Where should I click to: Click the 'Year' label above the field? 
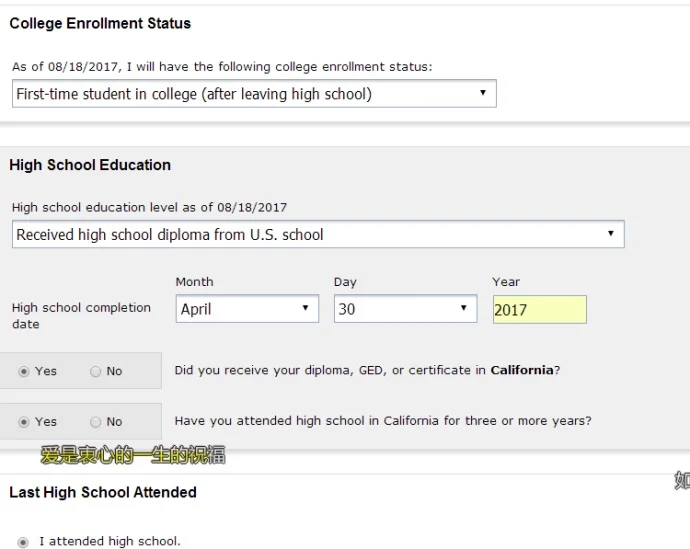pyautogui.click(x=506, y=282)
